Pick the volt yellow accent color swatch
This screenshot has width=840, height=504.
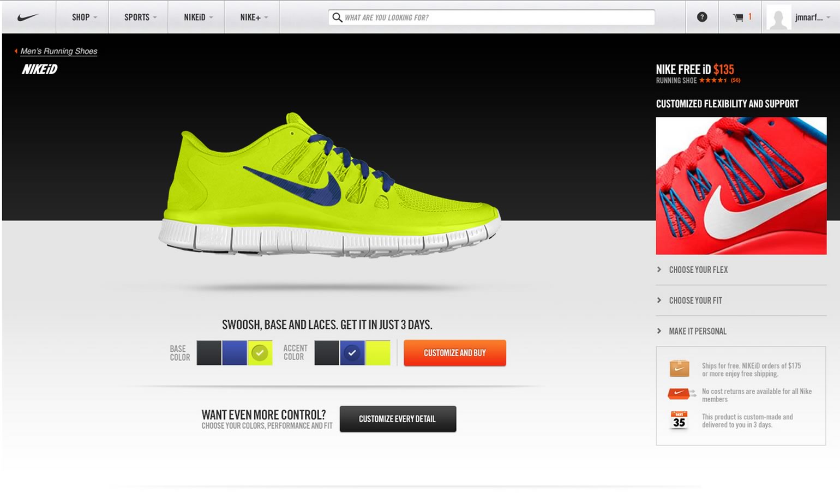(x=378, y=353)
